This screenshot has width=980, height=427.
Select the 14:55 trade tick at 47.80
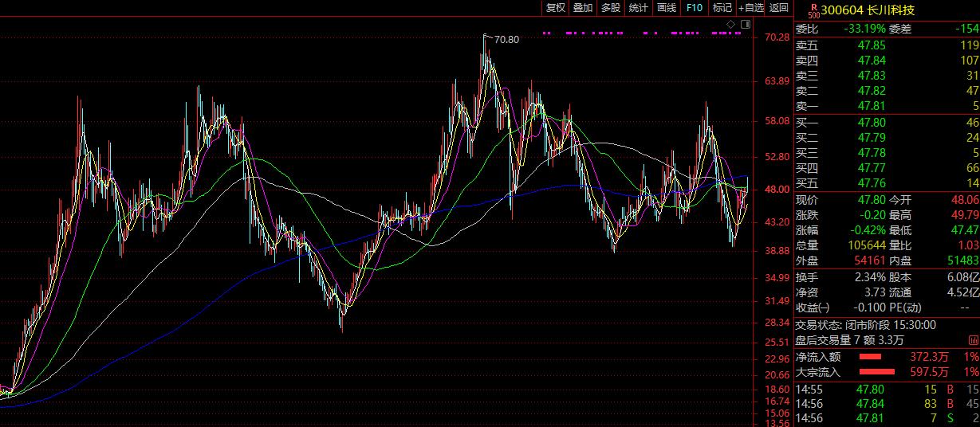pos(887,389)
